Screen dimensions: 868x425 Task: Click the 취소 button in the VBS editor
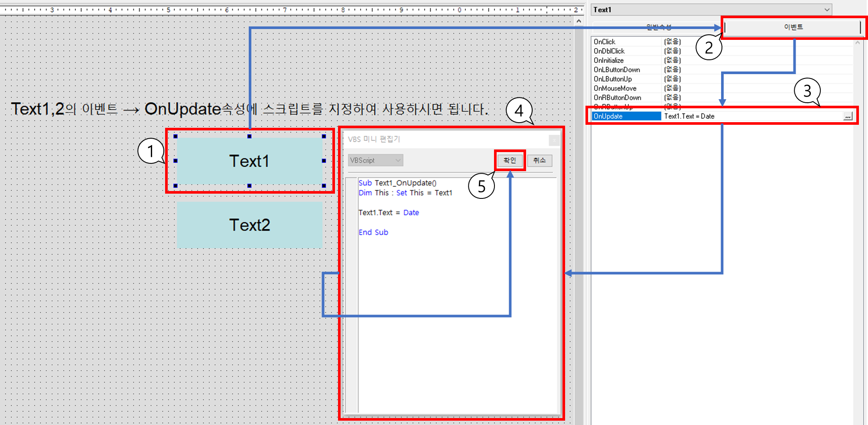tap(540, 160)
